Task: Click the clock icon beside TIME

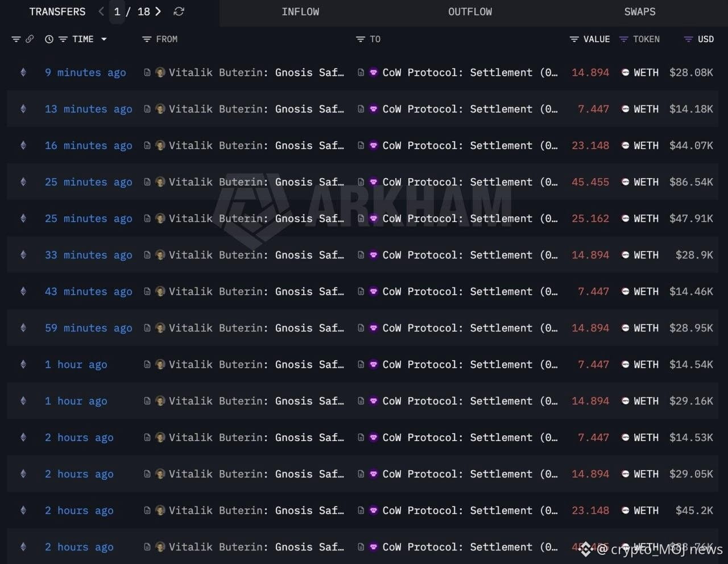Action: [x=49, y=39]
